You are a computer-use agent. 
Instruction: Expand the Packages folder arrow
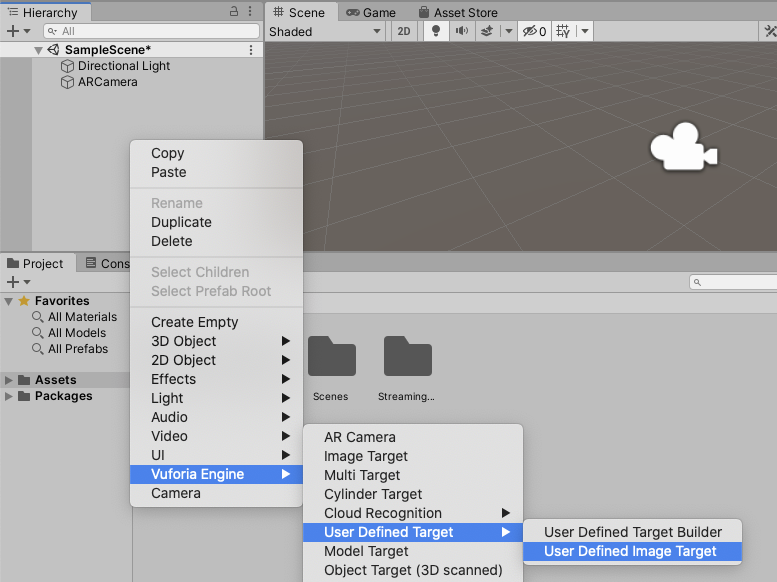[8, 396]
